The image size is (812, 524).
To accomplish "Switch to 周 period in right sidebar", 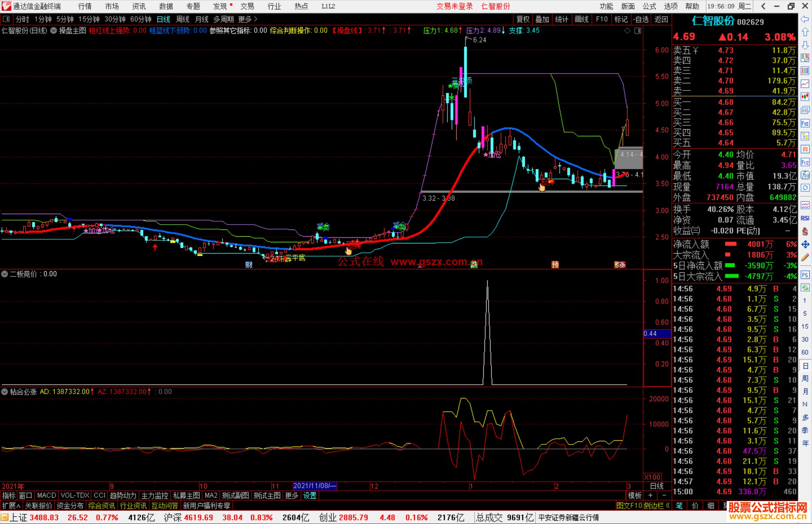I will pyautogui.click(x=805, y=378).
